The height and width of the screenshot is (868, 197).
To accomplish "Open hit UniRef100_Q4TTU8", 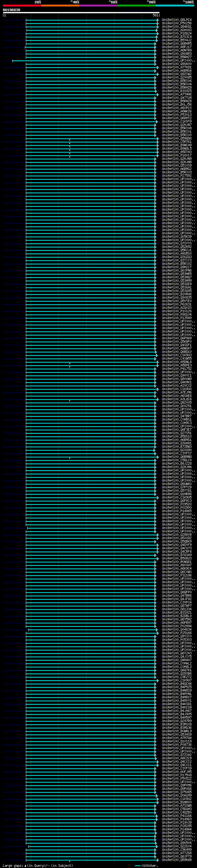I will [x=177, y=98].
